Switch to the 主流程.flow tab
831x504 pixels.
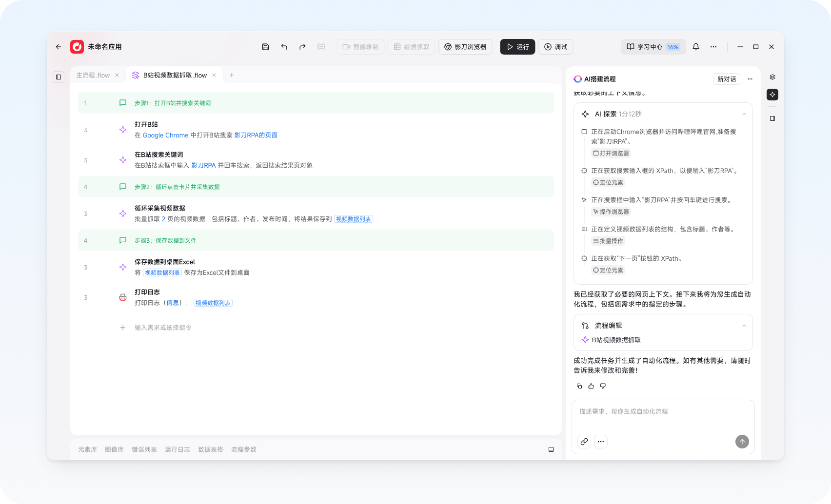click(x=93, y=75)
